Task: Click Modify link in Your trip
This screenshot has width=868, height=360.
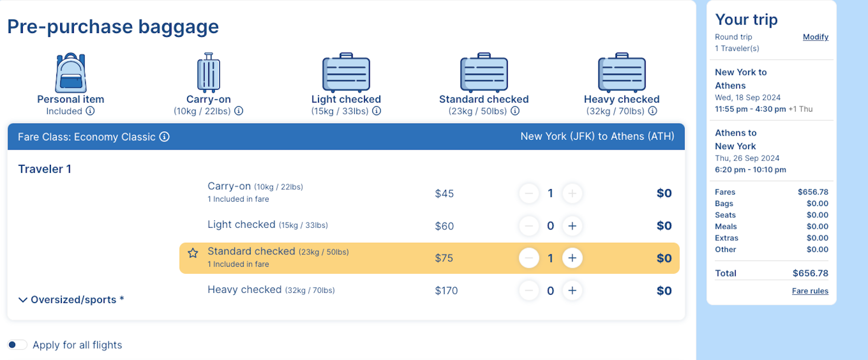Action: [x=815, y=37]
